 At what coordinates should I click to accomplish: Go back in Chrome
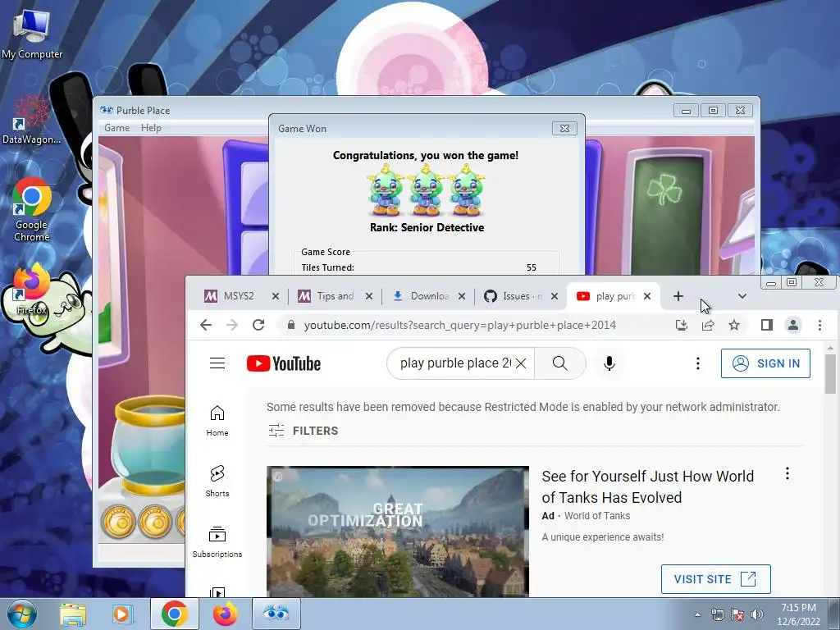pyautogui.click(x=206, y=325)
